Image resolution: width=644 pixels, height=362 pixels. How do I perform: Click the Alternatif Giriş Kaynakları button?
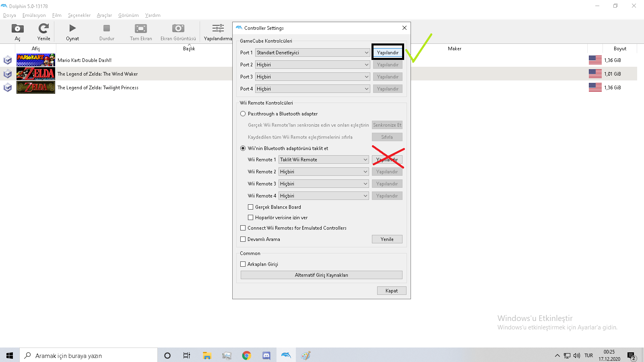point(322,275)
